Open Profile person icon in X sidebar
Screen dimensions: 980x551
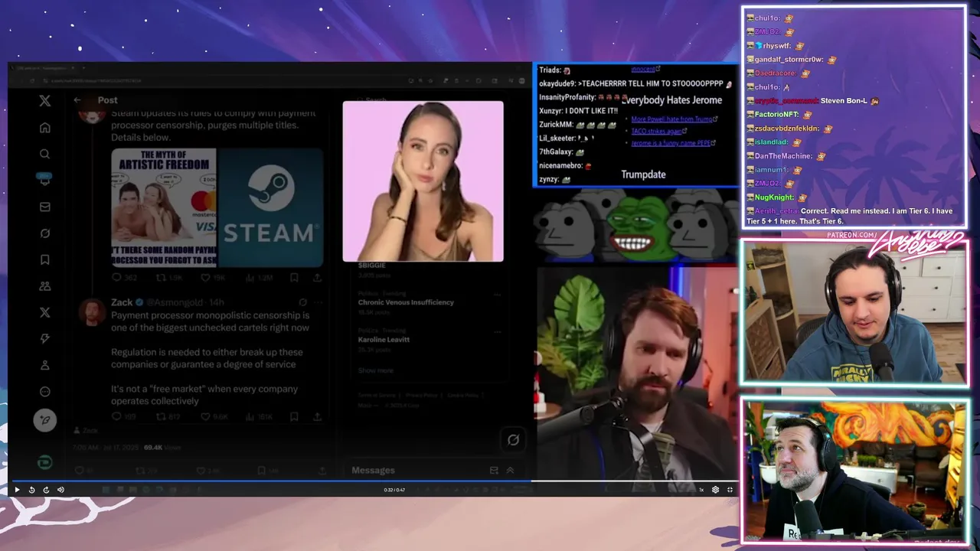[45, 365]
